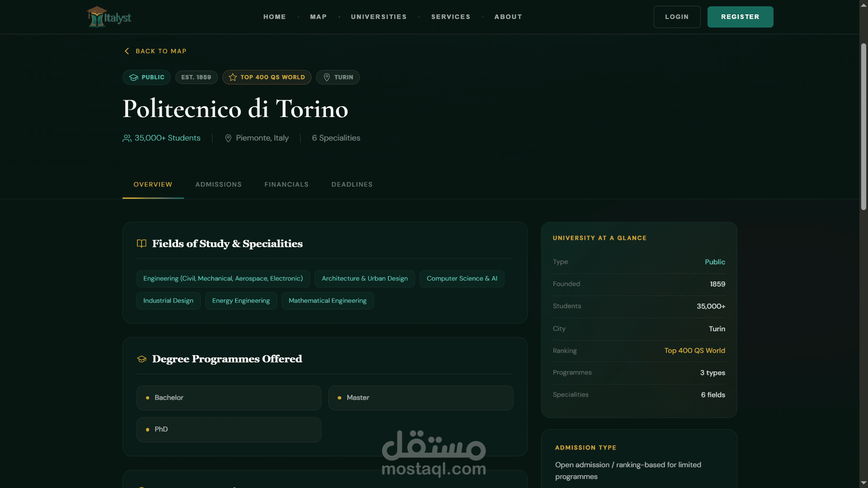This screenshot has height=488, width=868.
Task: Open the Universities menu item
Action: [379, 17]
